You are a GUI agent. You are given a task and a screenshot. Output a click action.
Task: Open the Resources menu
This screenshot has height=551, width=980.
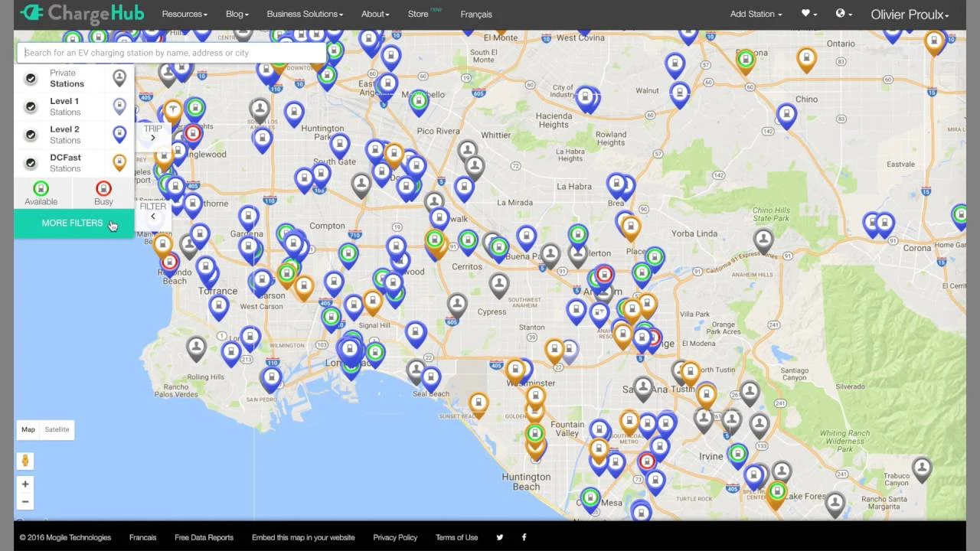(185, 14)
